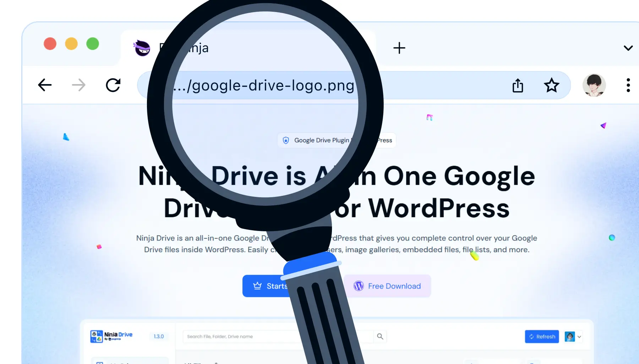Click the search magnifier icon in dashboard
The image size is (639, 364).
(x=380, y=336)
